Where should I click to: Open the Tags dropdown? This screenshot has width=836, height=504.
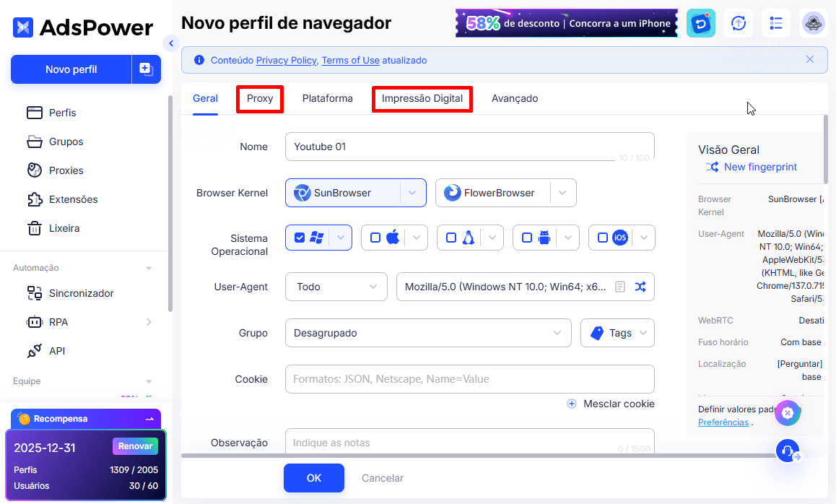(x=617, y=333)
